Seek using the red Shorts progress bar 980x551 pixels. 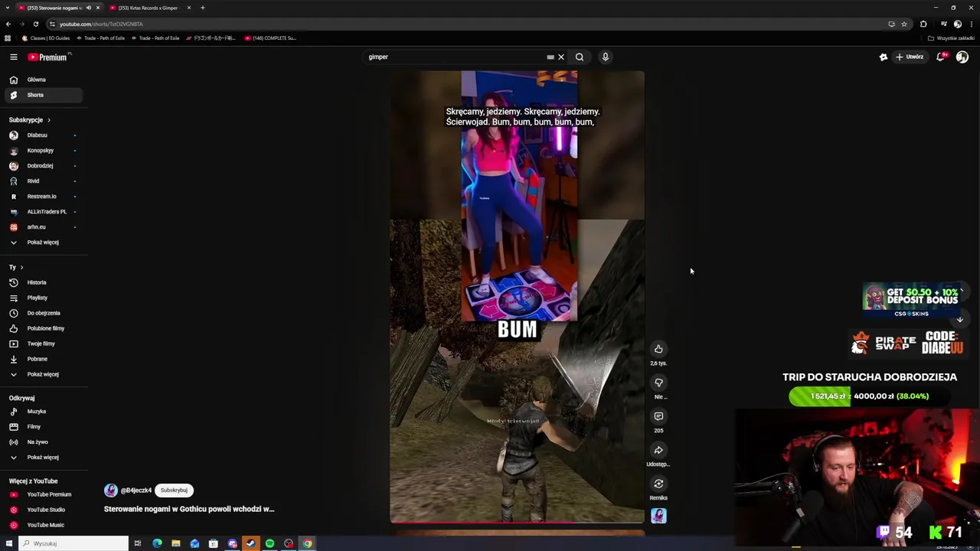[x=517, y=523]
